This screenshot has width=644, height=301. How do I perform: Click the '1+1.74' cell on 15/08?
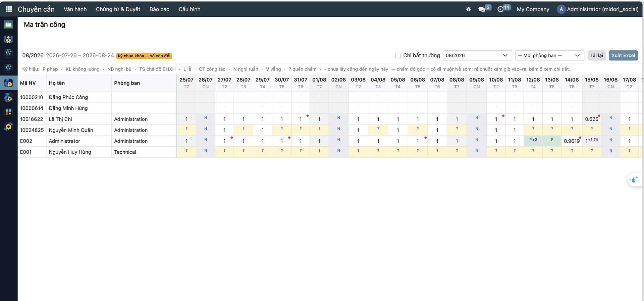(x=592, y=141)
